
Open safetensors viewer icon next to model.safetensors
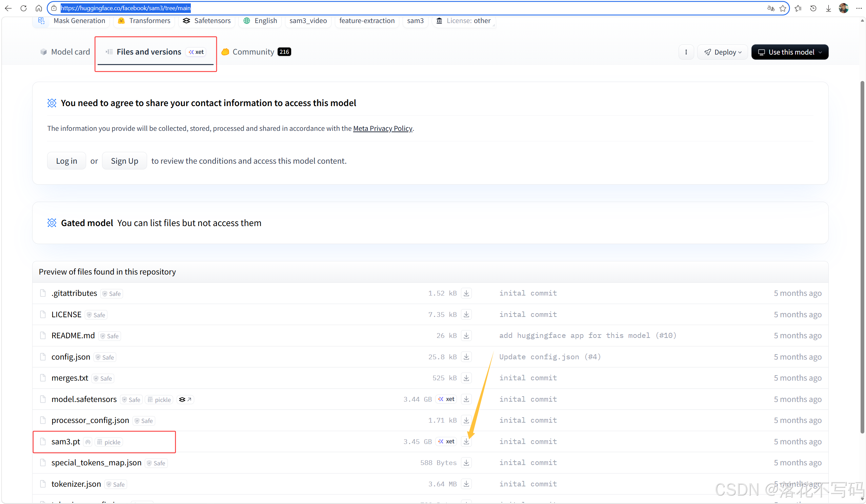[x=185, y=399]
